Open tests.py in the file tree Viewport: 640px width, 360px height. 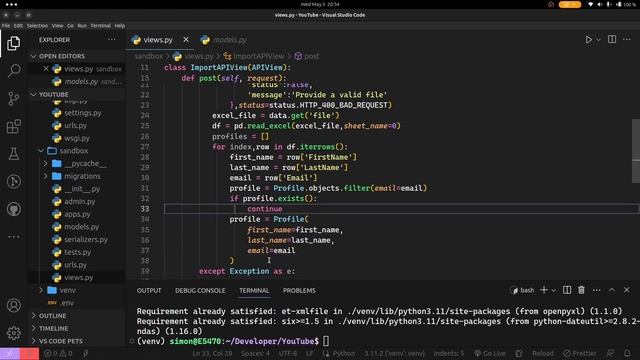point(78,252)
